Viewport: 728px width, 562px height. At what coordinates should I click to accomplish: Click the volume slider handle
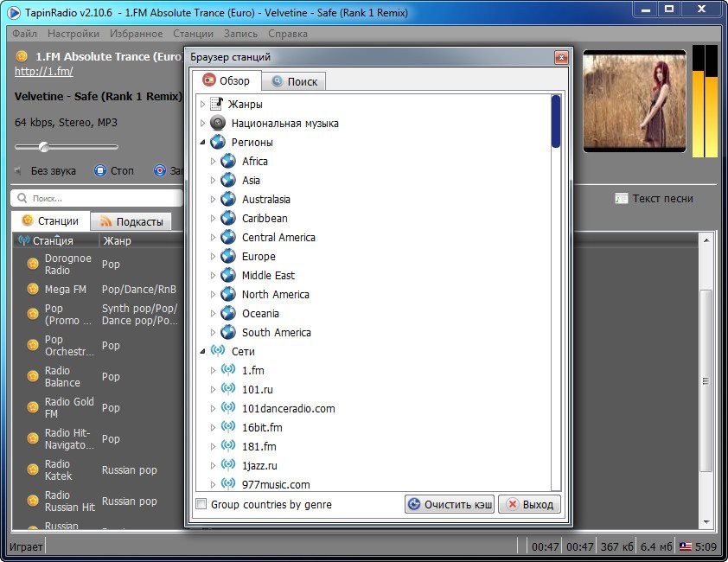pyautogui.click(x=43, y=147)
